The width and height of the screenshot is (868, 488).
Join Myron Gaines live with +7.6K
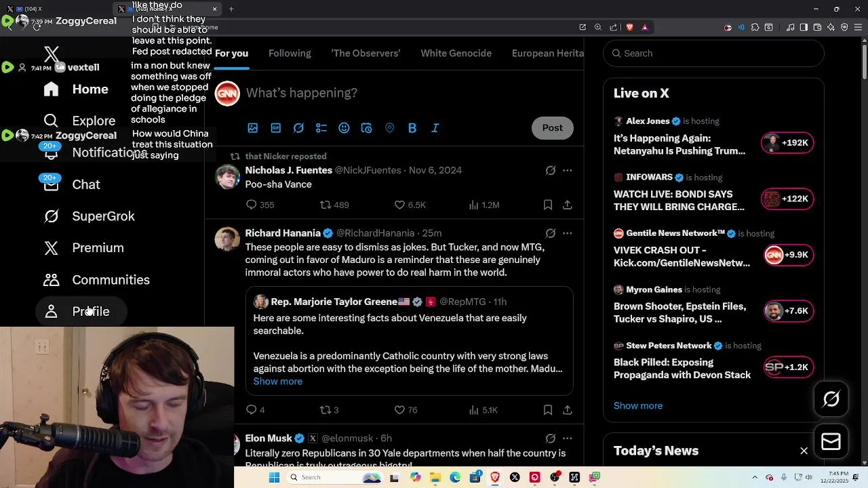[788, 311]
